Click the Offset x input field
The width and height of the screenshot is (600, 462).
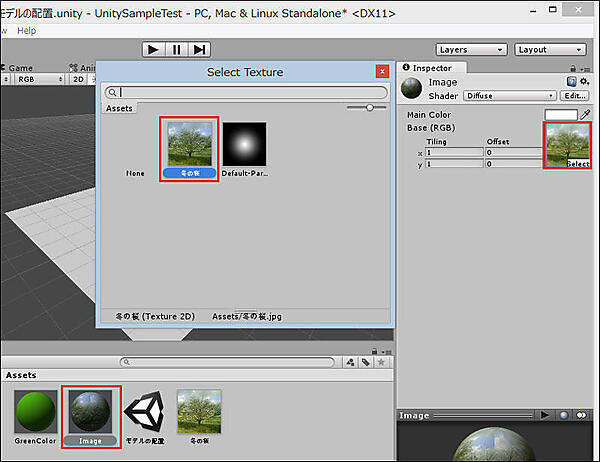pyautogui.click(x=514, y=152)
